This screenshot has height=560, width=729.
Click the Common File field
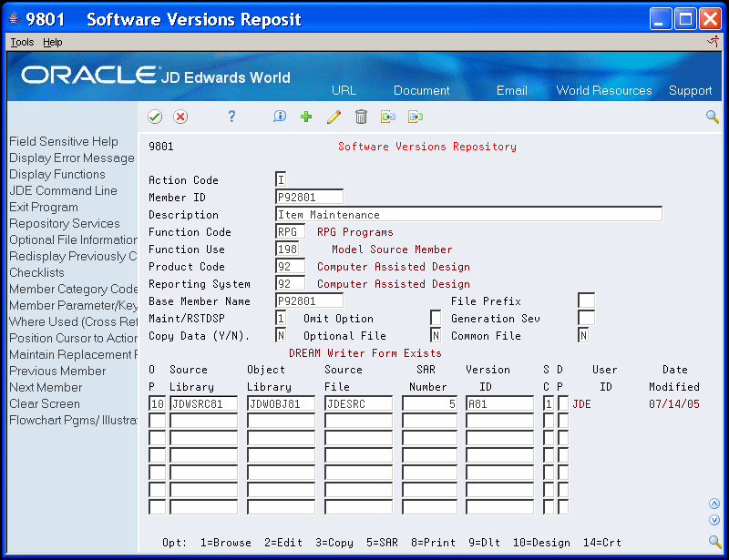point(583,335)
